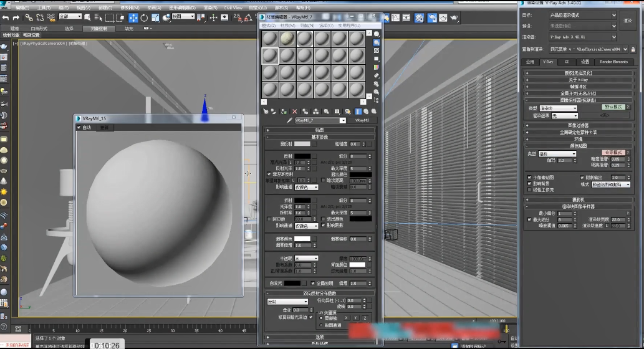
Task: Click the render setup lock view icon
Action: (633, 49)
